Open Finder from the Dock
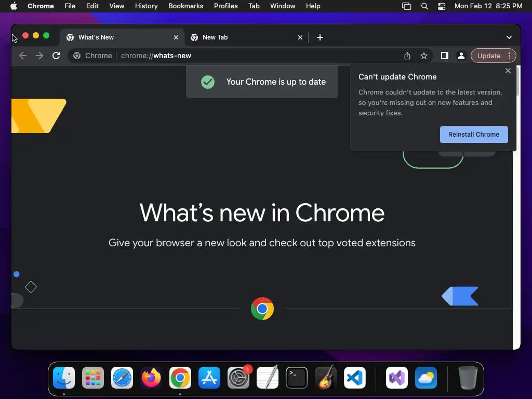The image size is (532, 399). (64, 378)
